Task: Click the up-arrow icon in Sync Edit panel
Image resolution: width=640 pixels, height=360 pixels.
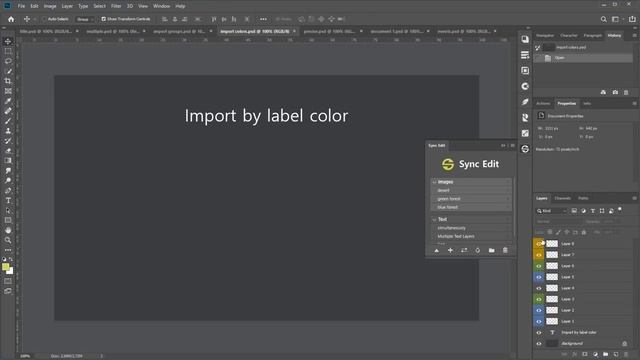Action: point(436,250)
